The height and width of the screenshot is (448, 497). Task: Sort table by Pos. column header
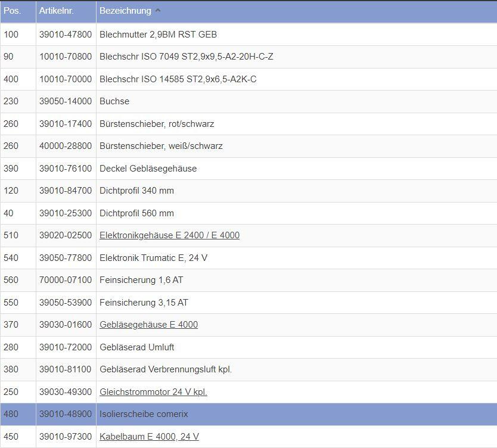[x=13, y=11]
